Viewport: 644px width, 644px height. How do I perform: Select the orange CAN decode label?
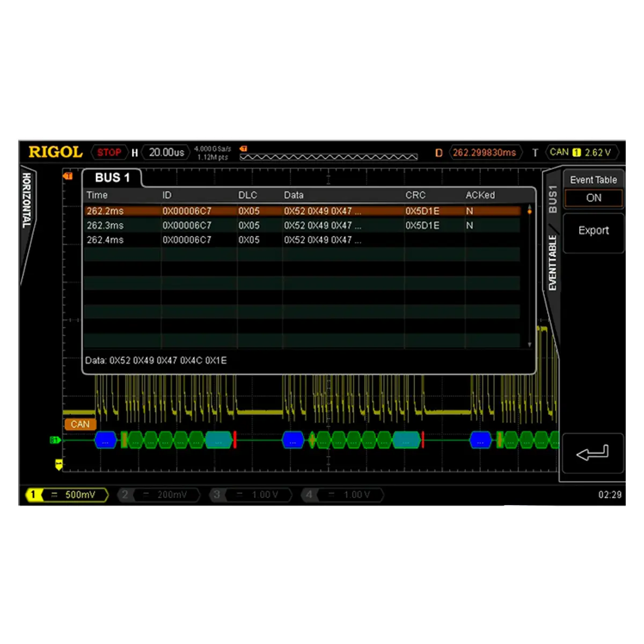point(80,424)
